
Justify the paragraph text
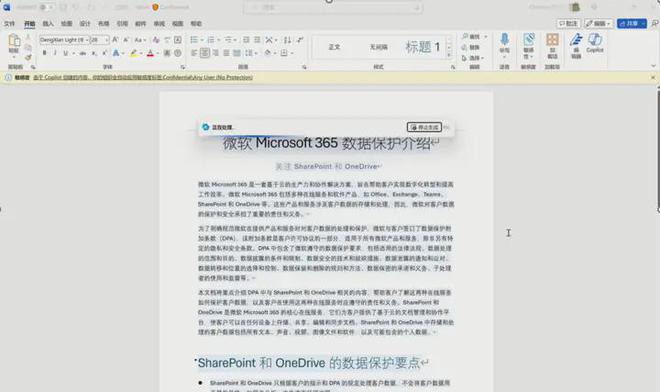click(226, 53)
